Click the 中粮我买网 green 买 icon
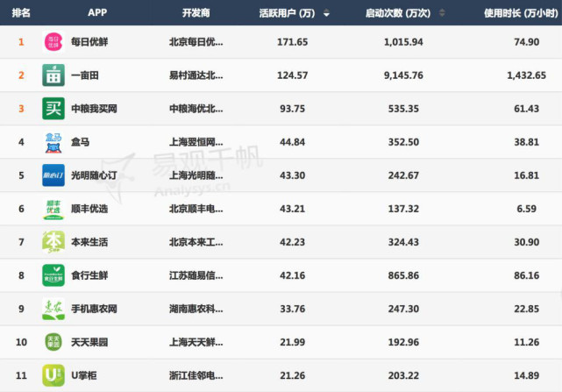The height and width of the screenshot is (392, 562). coord(53,109)
